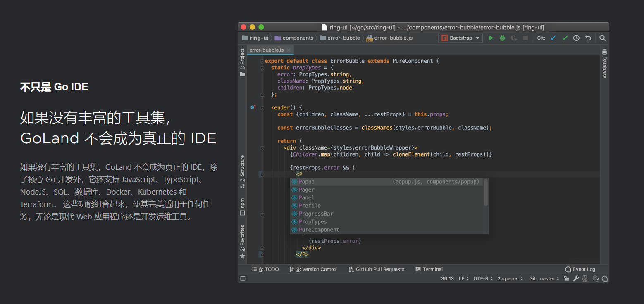Click the error-bubble breadcrumb folder
Screen dimensions: 644x304
340,38
